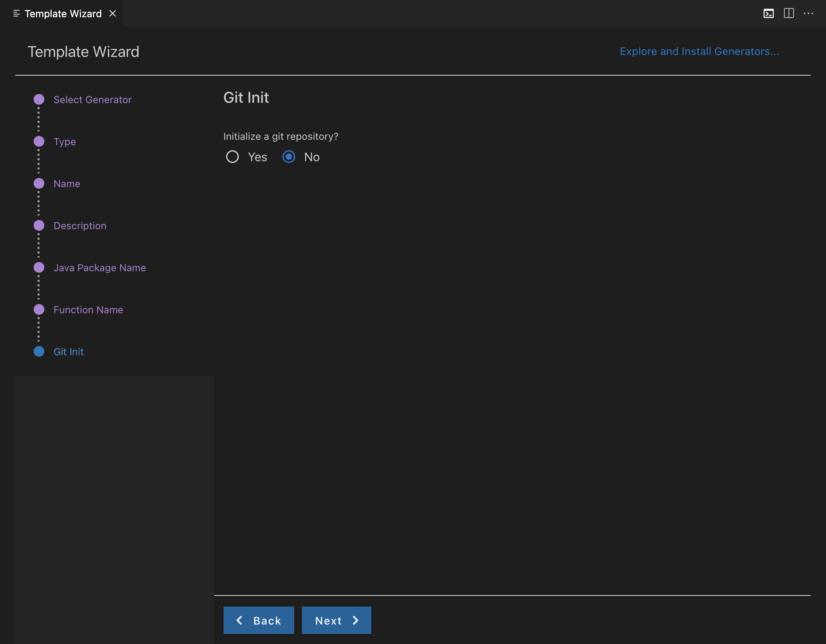This screenshot has width=826, height=644.
Task: Select the No radio button
Action: pyautogui.click(x=289, y=157)
